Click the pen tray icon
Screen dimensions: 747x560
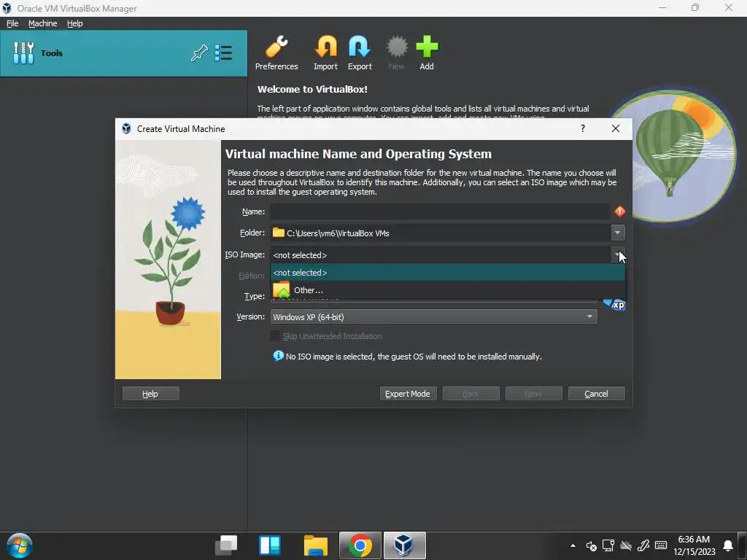click(643, 545)
